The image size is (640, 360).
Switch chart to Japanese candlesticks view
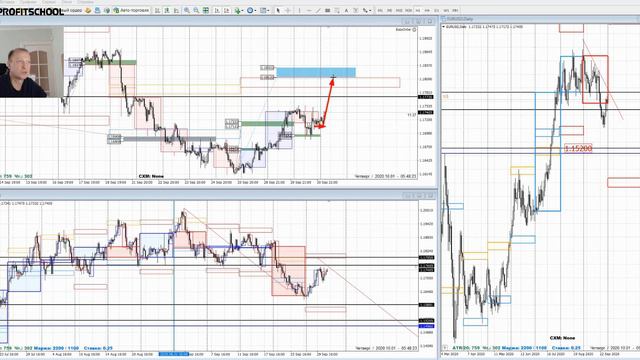tap(167, 10)
